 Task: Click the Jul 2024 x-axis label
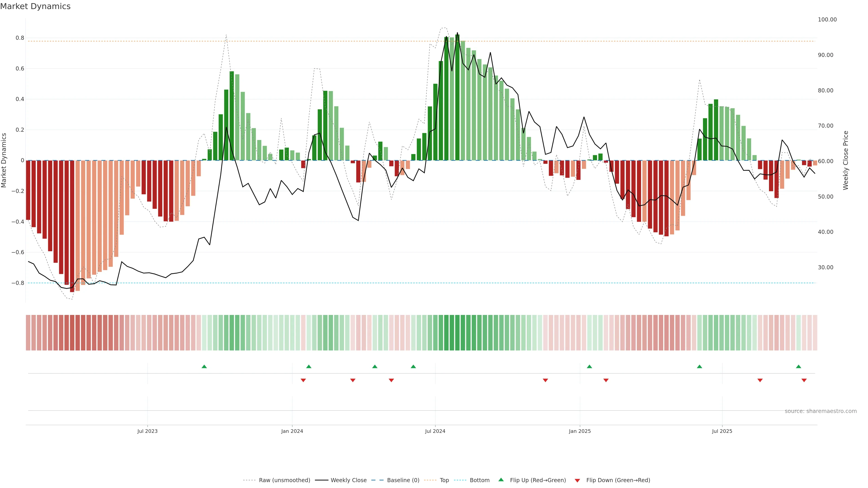click(435, 431)
